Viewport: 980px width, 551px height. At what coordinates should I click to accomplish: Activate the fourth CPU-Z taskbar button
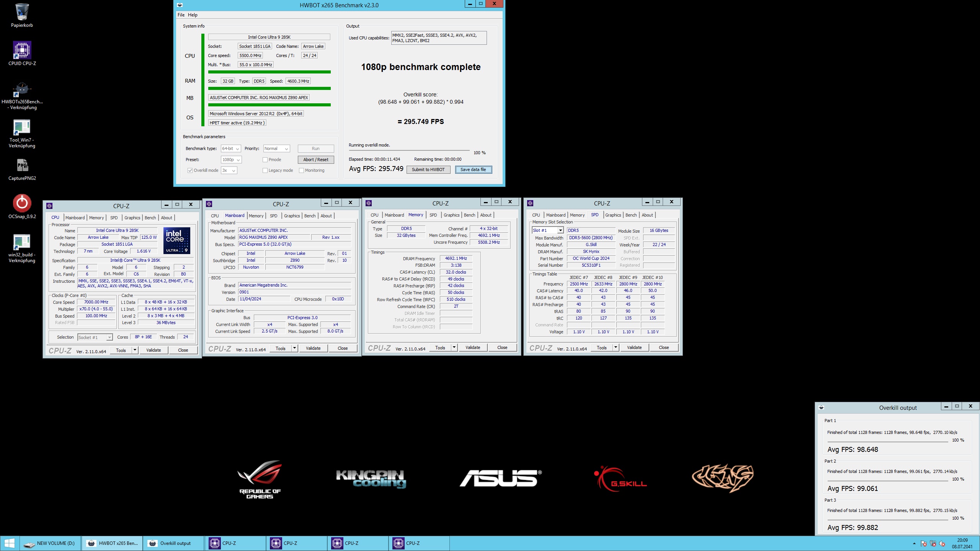pyautogui.click(x=418, y=543)
